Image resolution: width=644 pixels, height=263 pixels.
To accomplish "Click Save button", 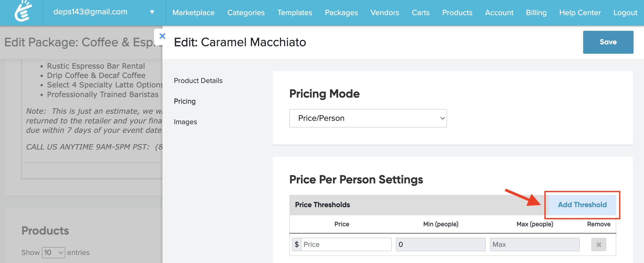I will [608, 42].
